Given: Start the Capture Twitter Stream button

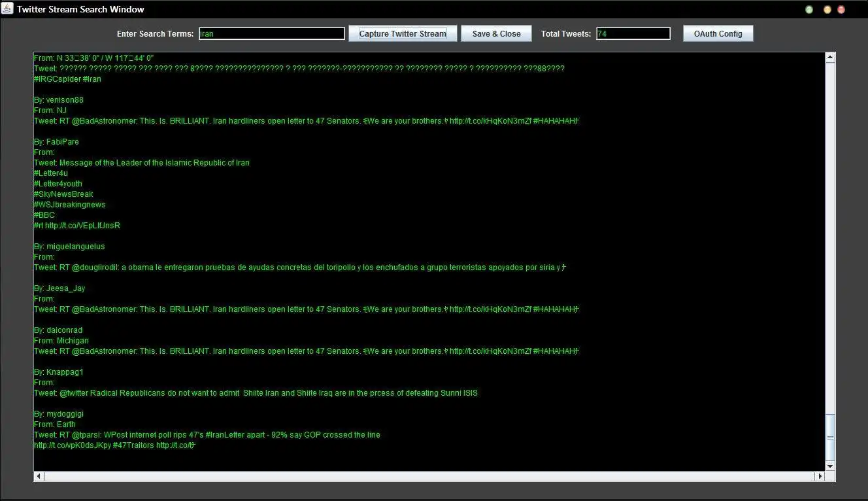Looking at the screenshot, I should tap(403, 33).
